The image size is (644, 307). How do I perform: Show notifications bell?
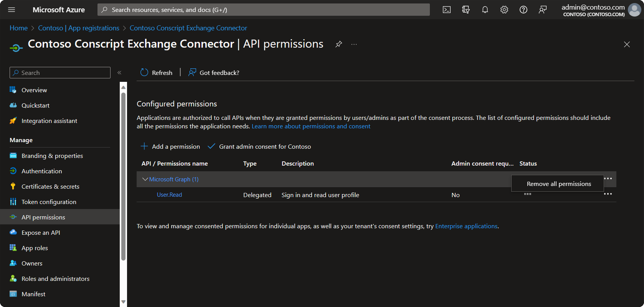[485, 10]
